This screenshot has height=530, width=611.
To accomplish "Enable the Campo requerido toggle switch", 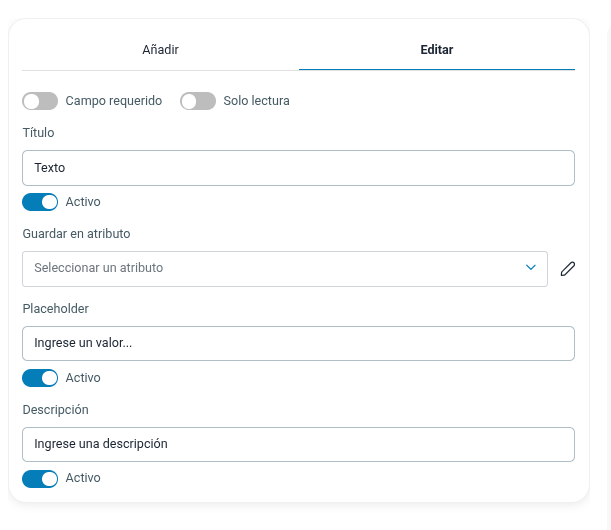I will [x=40, y=101].
